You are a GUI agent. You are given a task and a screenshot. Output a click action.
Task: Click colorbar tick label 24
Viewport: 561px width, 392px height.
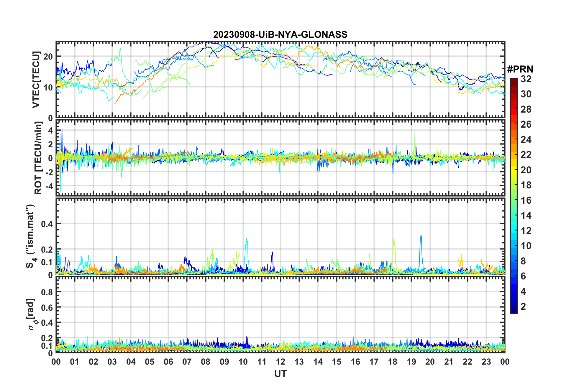(526, 139)
